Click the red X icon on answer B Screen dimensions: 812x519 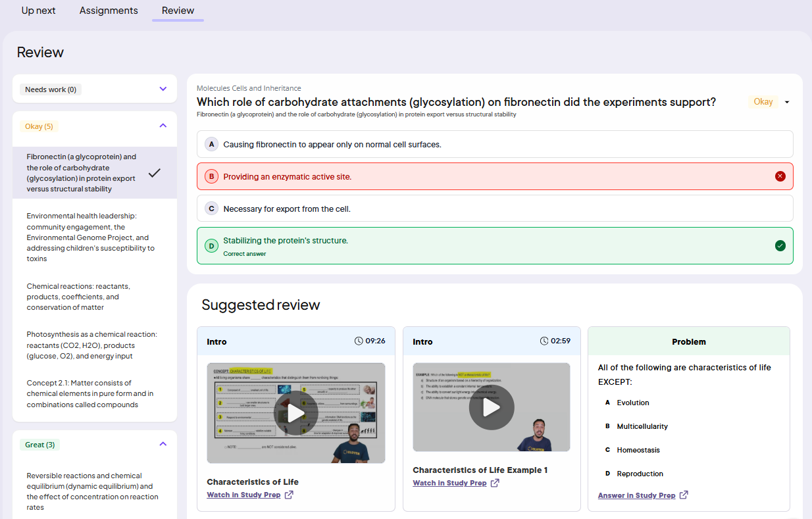(x=780, y=176)
